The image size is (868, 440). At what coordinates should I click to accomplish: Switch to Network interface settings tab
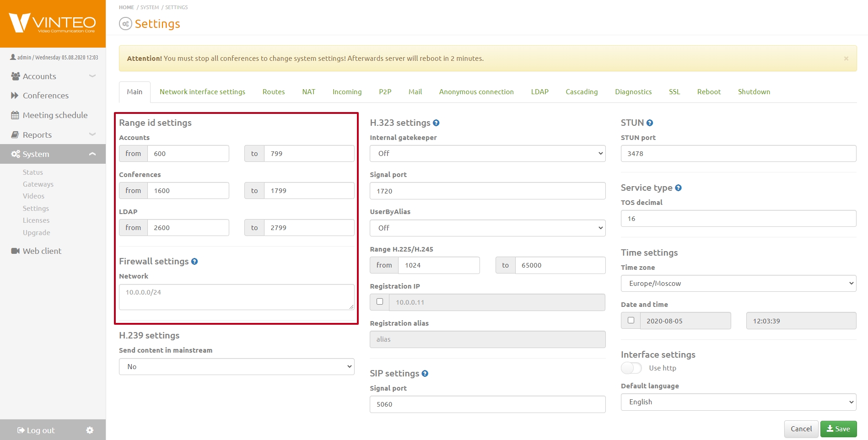coord(202,92)
